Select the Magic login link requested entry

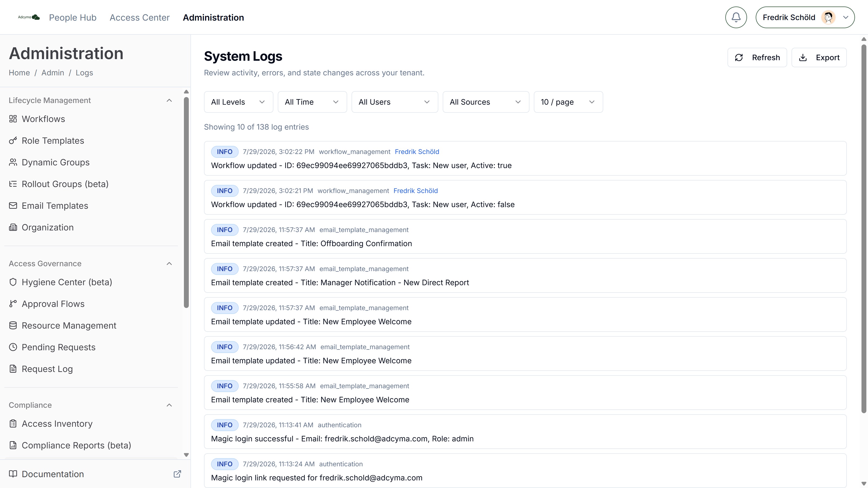click(x=525, y=470)
